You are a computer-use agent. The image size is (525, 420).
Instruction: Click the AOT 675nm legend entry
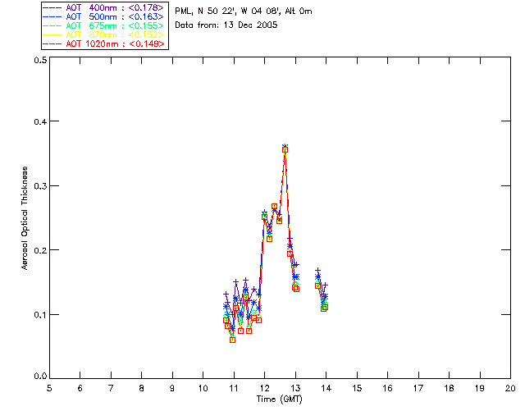(104, 25)
